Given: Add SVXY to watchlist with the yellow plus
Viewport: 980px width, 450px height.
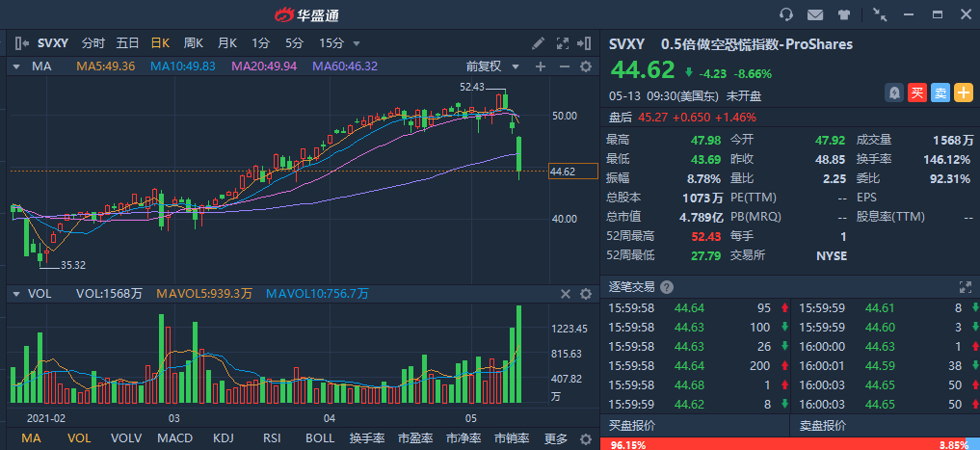Looking at the screenshot, I should (x=963, y=93).
